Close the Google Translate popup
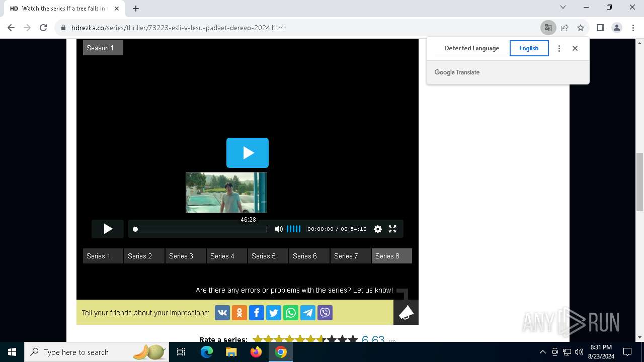The height and width of the screenshot is (362, 644). coord(575,48)
